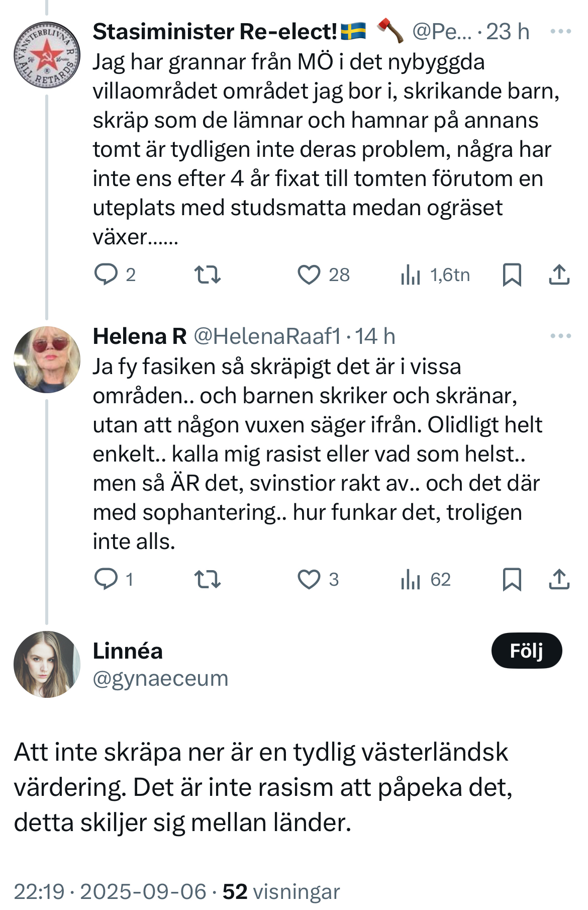Reply to the Stasiminister Re-elect tweet
This screenshot has width=588, height=910.
tap(106, 275)
